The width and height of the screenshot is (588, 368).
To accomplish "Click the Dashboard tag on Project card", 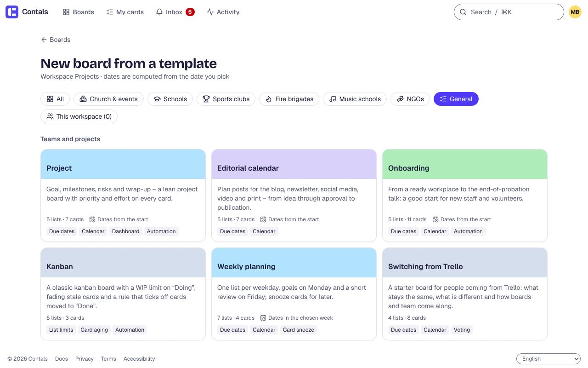I will (x=125, y=231).
